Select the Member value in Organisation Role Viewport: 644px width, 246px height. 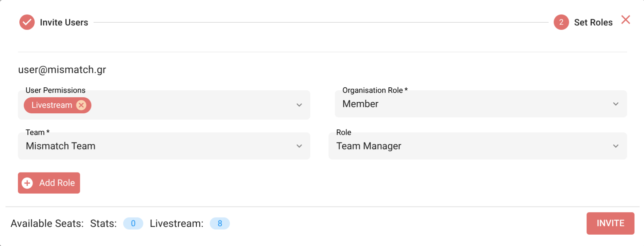tap(360, 104)
